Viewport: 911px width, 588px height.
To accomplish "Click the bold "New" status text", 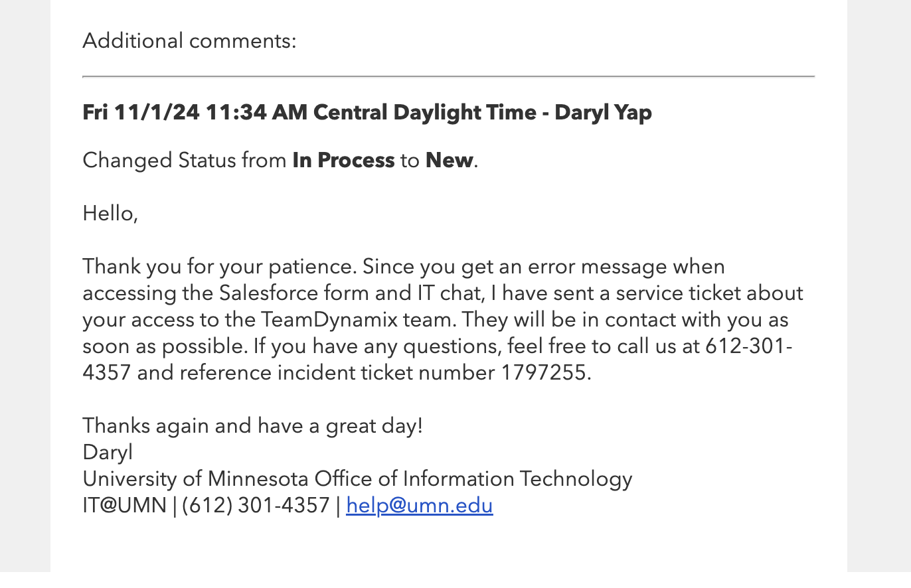I will 449,161.
